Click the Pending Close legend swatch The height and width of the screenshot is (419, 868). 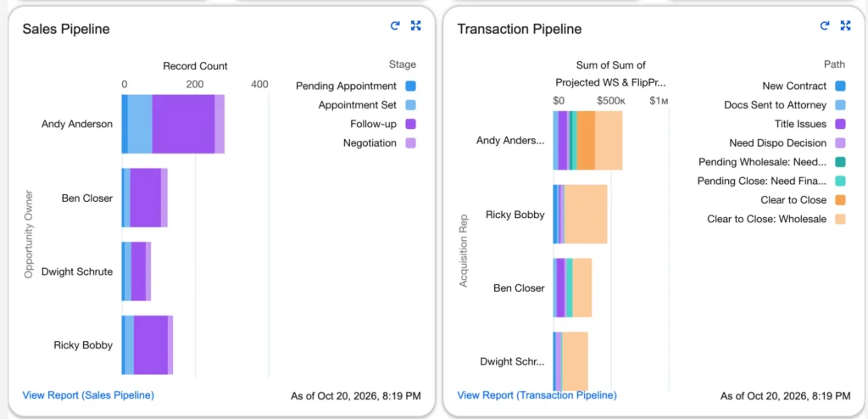[840, 181]
